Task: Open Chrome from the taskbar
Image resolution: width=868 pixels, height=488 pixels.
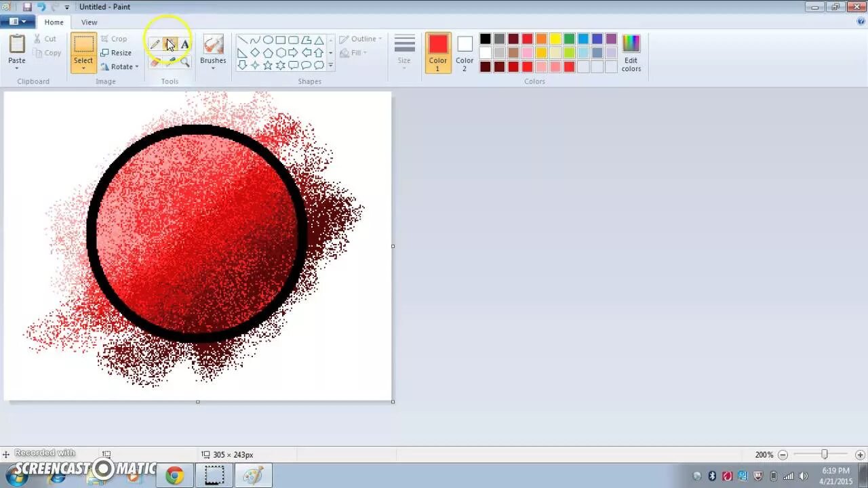Action: (x=174, y=476)
